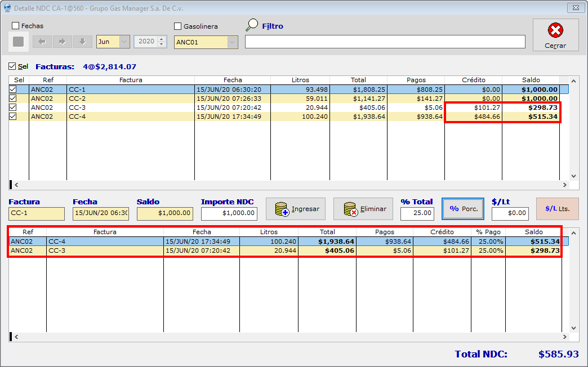
Task: Apply percentage with % Porc. button
Action: (x=464, y=209)
